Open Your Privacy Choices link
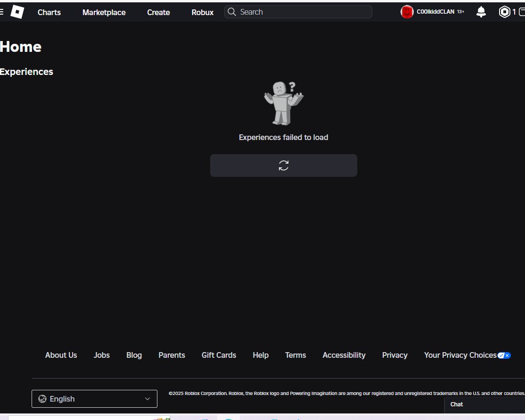 click(460, 355)
